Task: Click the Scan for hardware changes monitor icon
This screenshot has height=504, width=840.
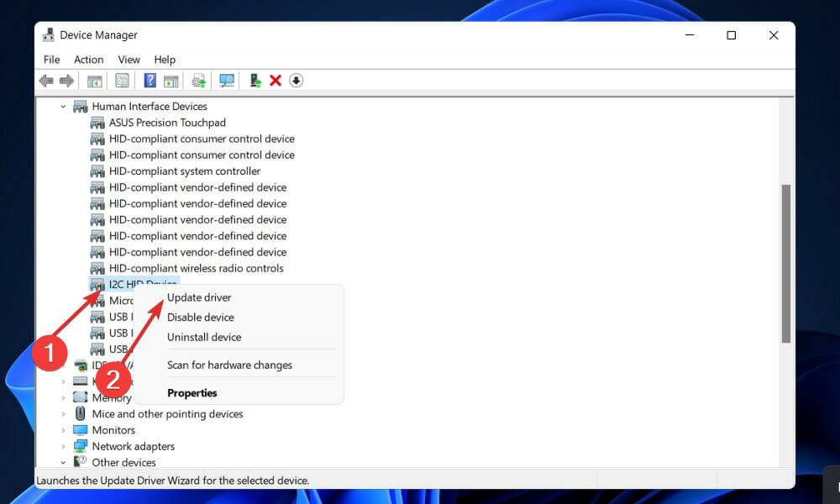Action: click(x=226, y=81)
